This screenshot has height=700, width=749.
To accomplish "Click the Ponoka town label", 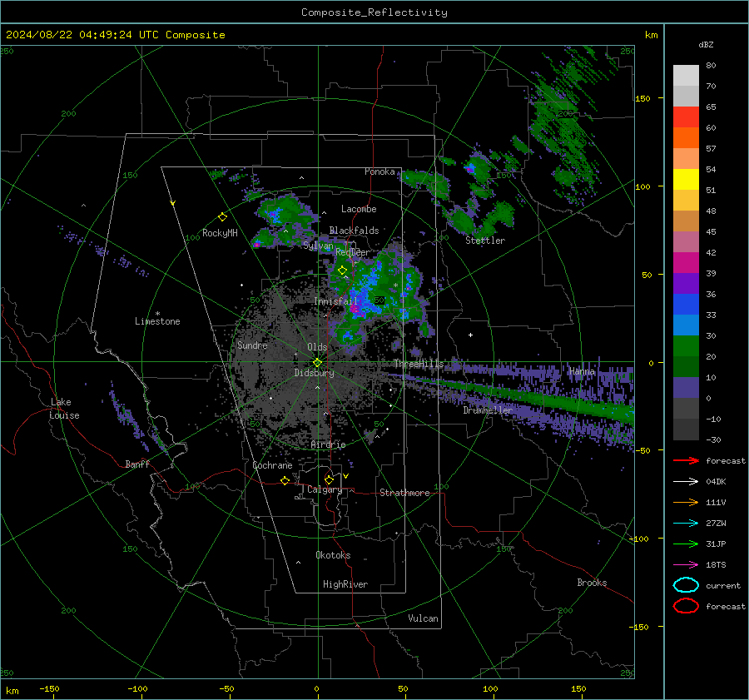I will click(379, 171).
